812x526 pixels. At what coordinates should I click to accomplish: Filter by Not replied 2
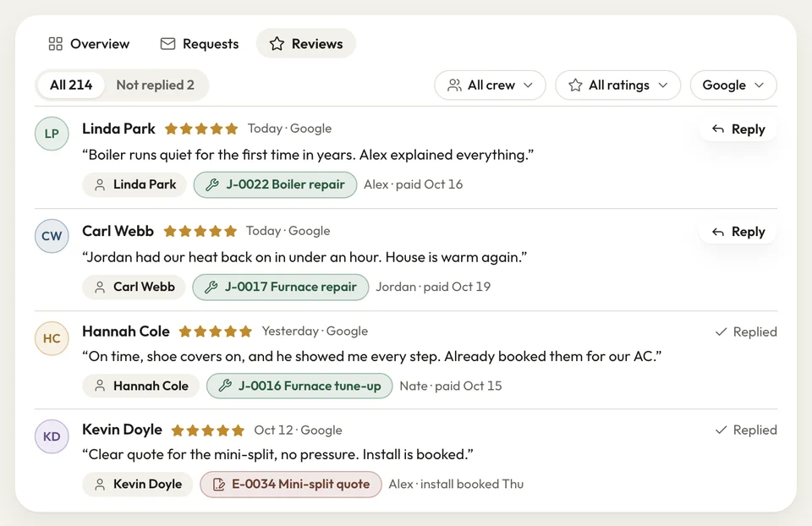pos(156,85)
